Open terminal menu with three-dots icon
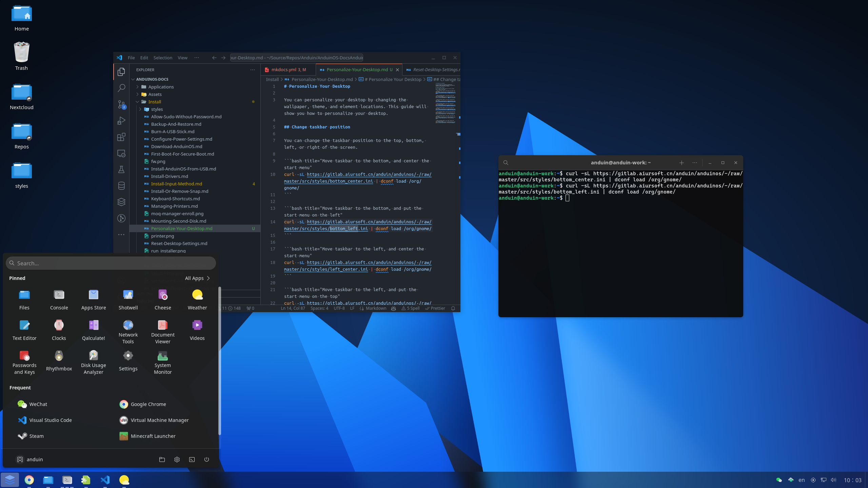868x488 pixels. coord(695,163)
